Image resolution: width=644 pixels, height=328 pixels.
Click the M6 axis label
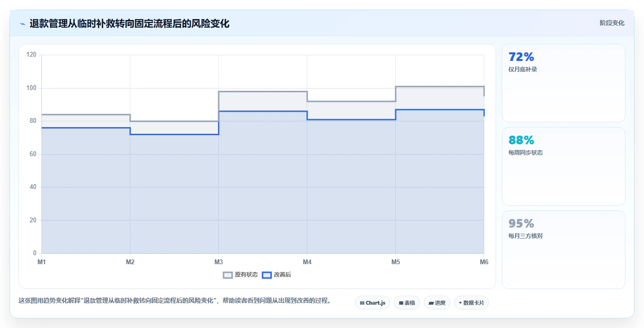pos(484,262)
